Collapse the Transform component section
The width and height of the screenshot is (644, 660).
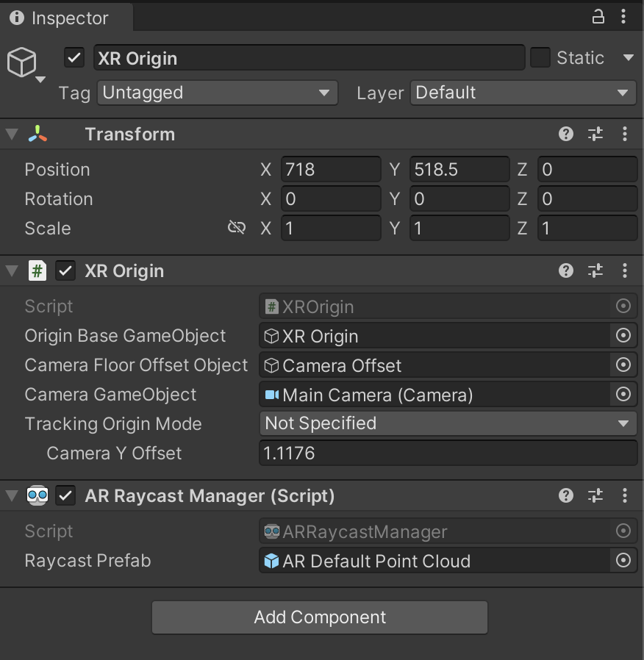[x=12, y=134]
